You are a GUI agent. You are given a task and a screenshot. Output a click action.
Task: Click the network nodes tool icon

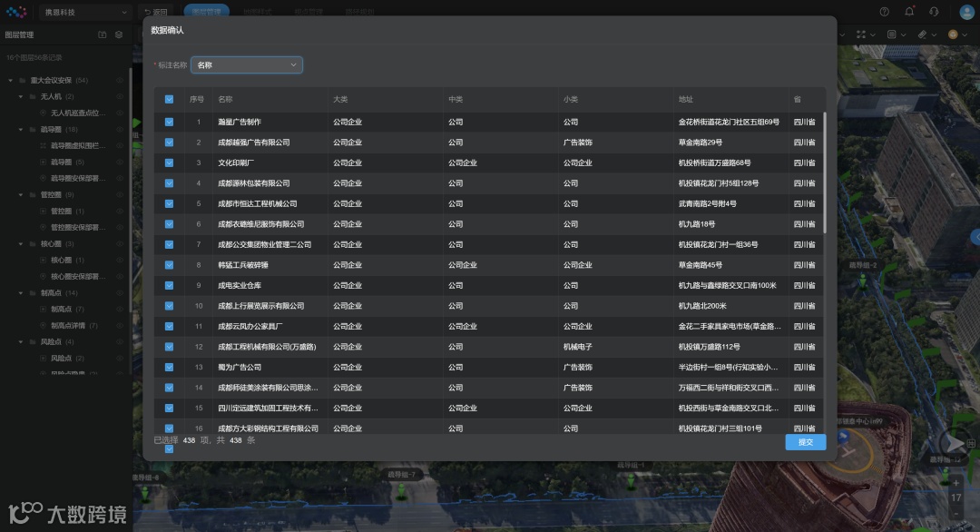click(861, 35)
